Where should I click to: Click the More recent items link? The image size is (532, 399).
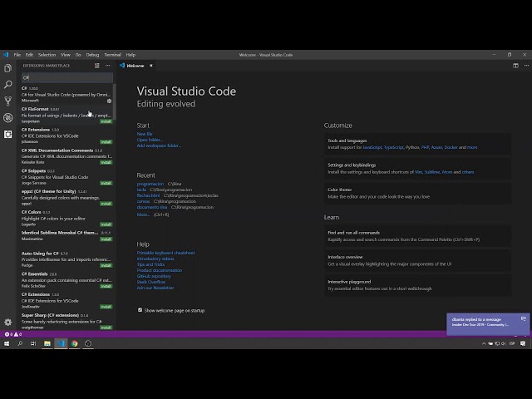click(143, 214)
